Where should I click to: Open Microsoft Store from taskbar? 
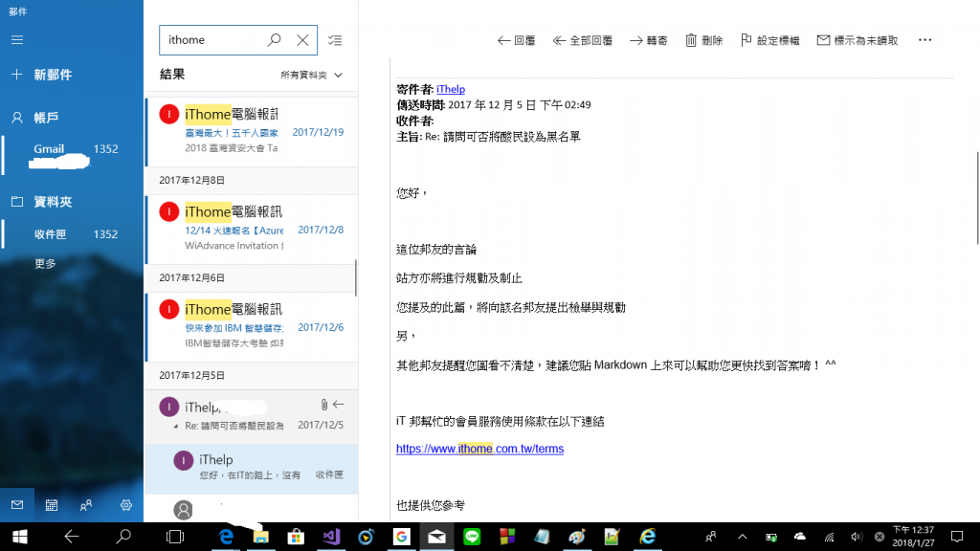(x=296, y=537)
